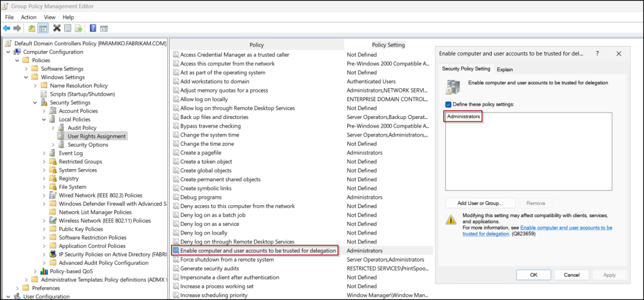The height and width of the screenshot is (300, 644).
Task: Click Cancel in the dialog
Action: pos(571,275)
